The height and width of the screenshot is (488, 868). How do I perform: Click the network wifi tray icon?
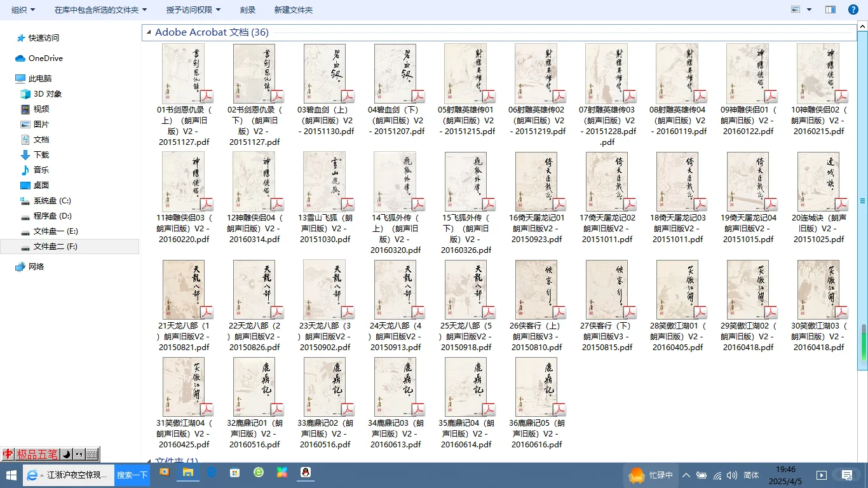[717, 475]
